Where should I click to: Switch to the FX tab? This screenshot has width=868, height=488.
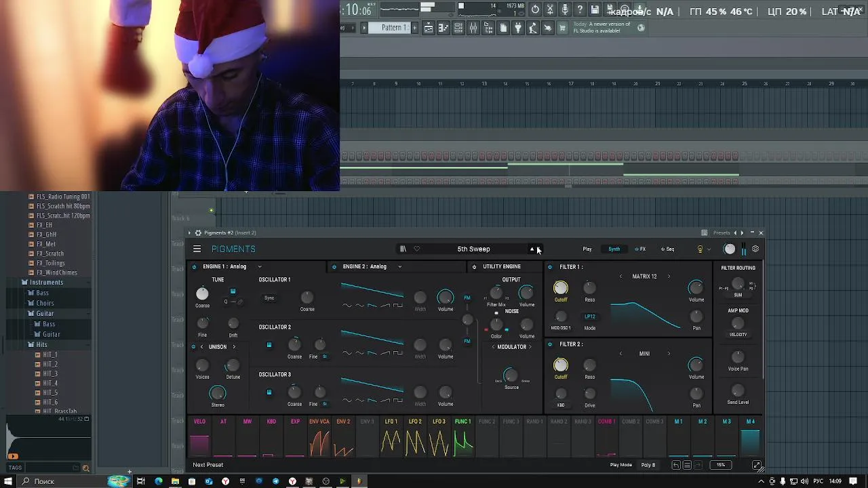(640, 249)
